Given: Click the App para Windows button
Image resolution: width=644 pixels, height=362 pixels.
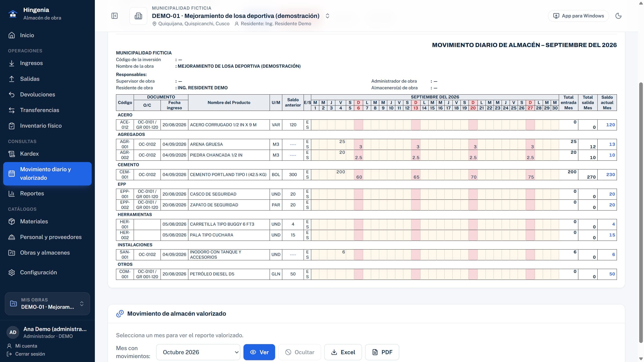Looking at the screenshot, I should click(578, 16).
